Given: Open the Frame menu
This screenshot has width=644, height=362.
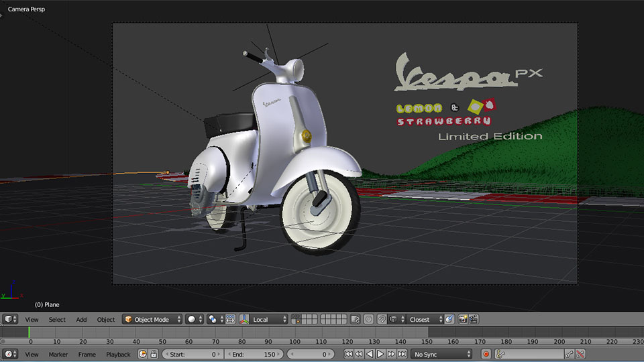Looking at the screenshot, I should [x=87, y=354].
